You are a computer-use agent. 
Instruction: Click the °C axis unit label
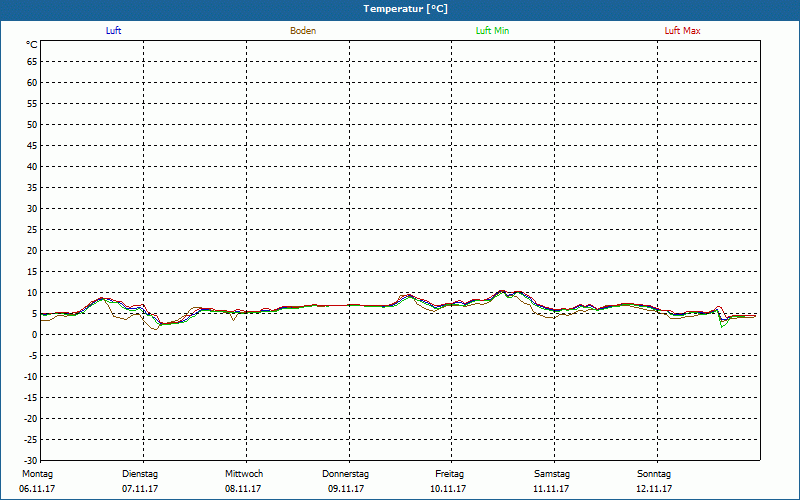(32, 45)
